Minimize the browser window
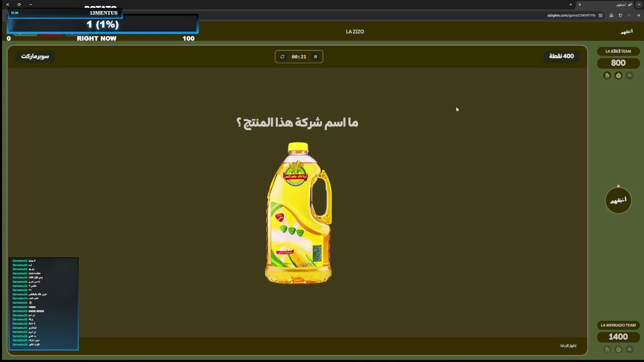The height and width of the screenshot is (362, 644). pos(31,5)
